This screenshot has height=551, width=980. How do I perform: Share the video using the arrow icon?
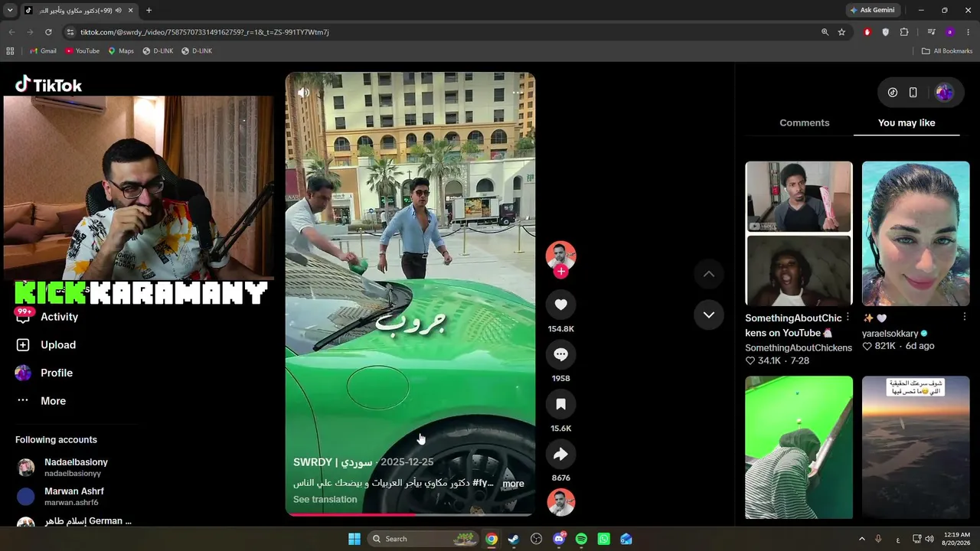point(560,454)
